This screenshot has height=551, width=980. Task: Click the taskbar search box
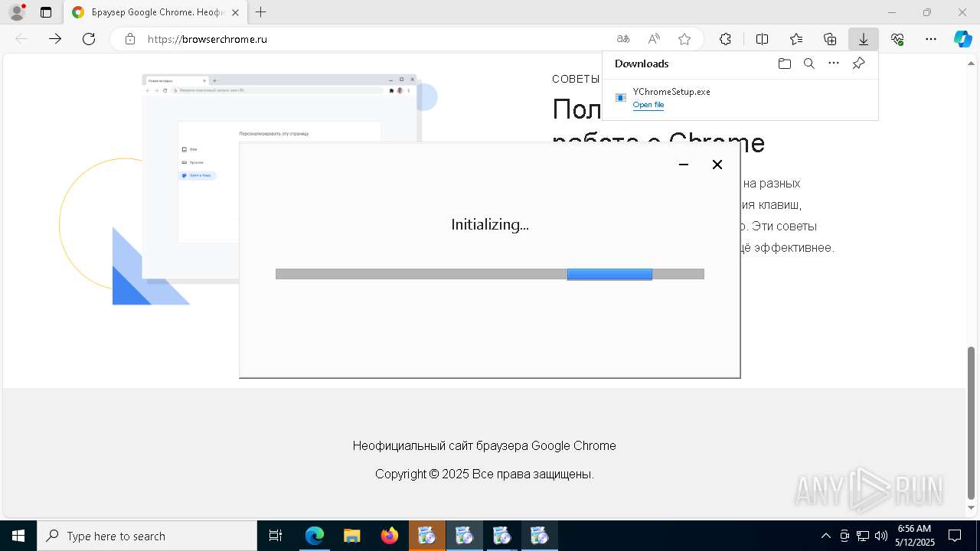tap(147, 536)
